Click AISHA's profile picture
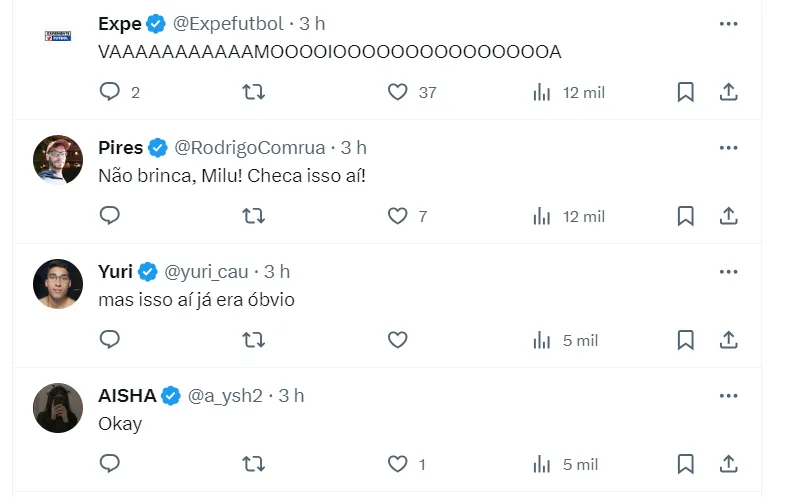Viewport: 795px width, 497px height. (58, 407)
